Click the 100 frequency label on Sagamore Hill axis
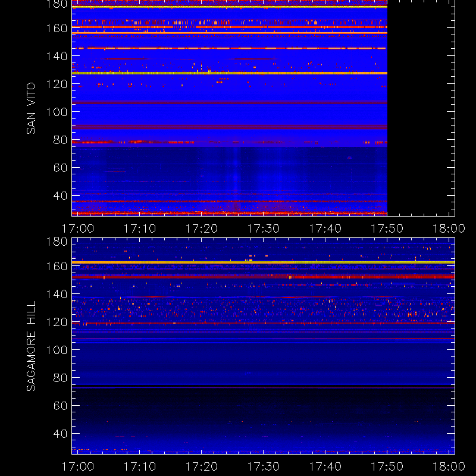 tap(57, 350)
